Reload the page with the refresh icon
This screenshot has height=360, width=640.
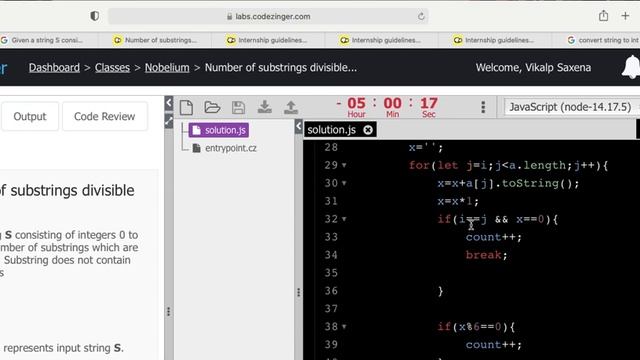coord(421,16)
